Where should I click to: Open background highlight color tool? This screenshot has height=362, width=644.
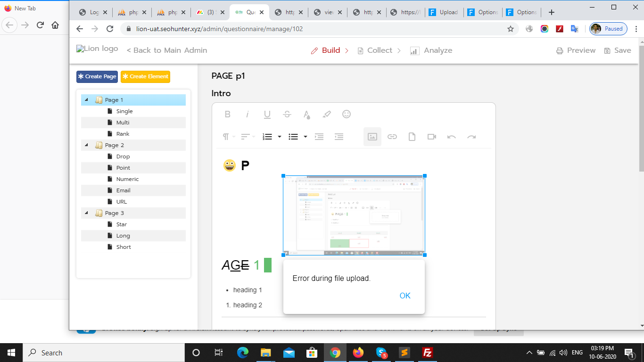[327, 114]
